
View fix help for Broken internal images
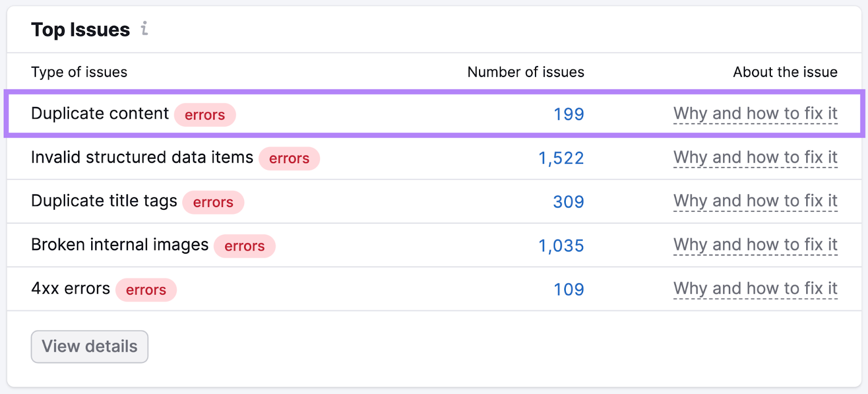[x=755, y=245]
